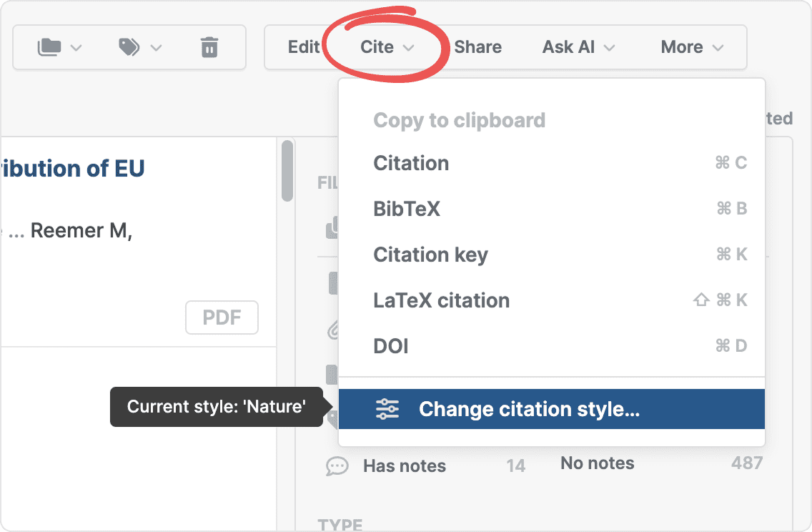Copy the DOI from the menu
This screenshot has width=812, height=532.
click(x=391, y=346)
